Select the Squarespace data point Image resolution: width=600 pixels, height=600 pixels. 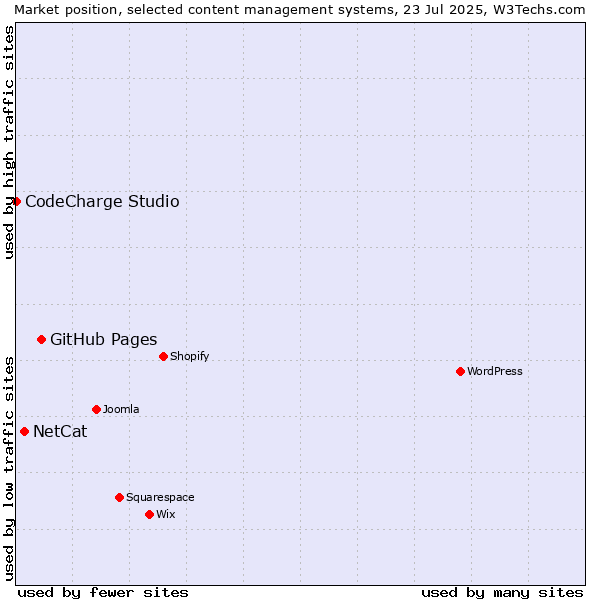(x=119, y=497)
